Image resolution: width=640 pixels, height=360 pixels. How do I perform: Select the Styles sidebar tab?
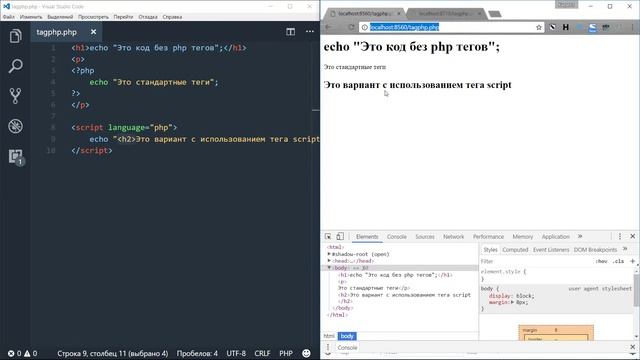click(490, 250)
